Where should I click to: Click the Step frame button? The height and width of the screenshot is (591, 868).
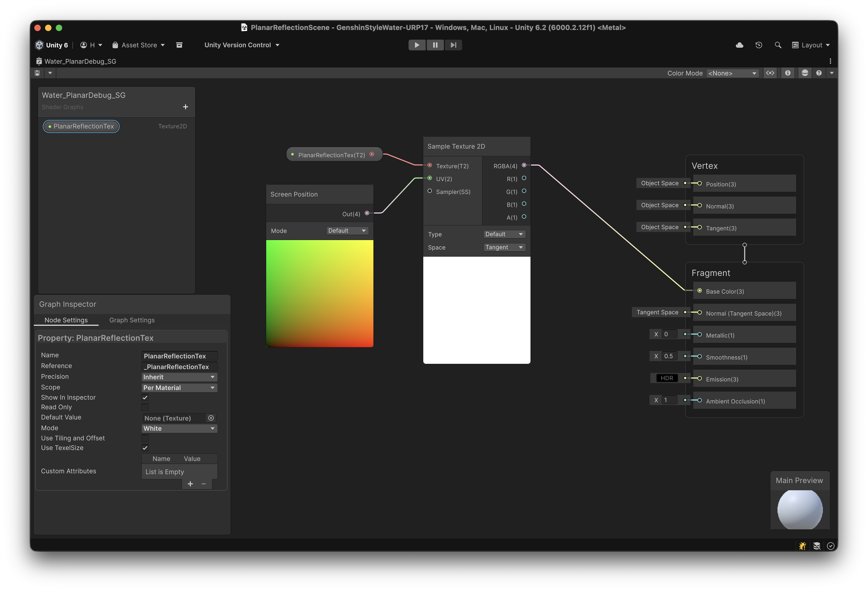[453, 45]
